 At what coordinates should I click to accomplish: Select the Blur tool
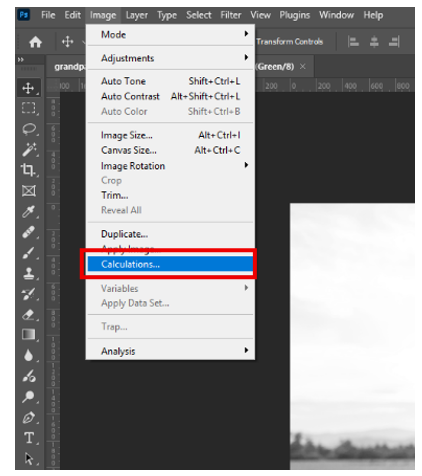point(29,355)
